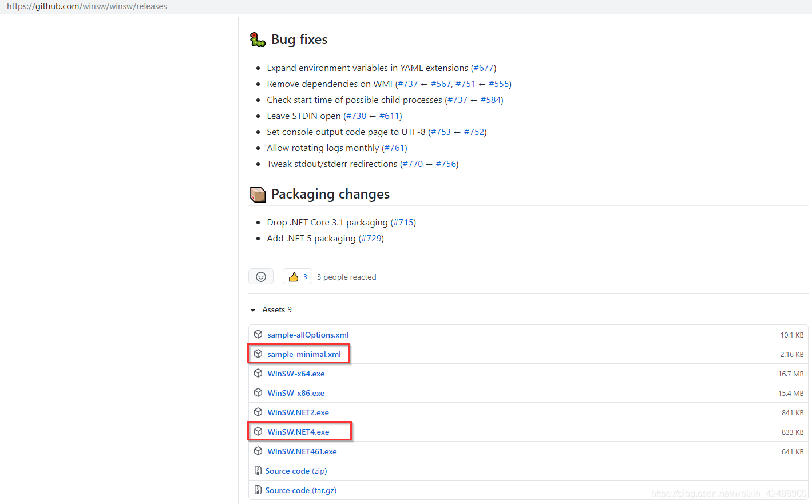Click the zip file icon beside Source code (zip)
This screenshot has height=504, width=812.
point(258,470)
